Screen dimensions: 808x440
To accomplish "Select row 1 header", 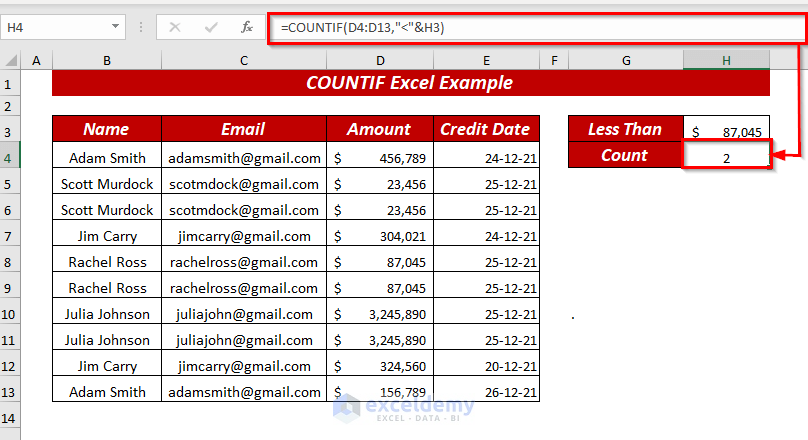I will click(8, 83).
